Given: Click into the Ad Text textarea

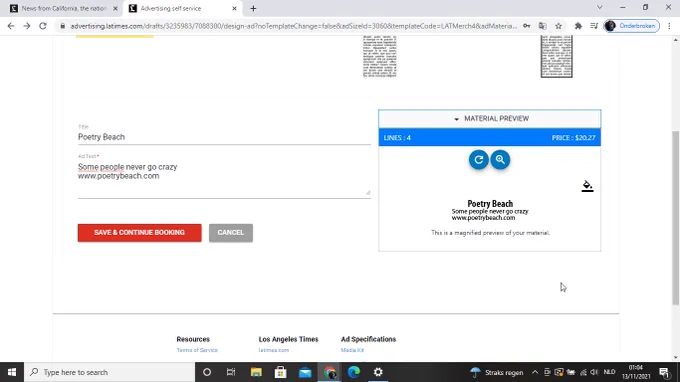Looking at the screenshot, I should (x=224, y=179).
